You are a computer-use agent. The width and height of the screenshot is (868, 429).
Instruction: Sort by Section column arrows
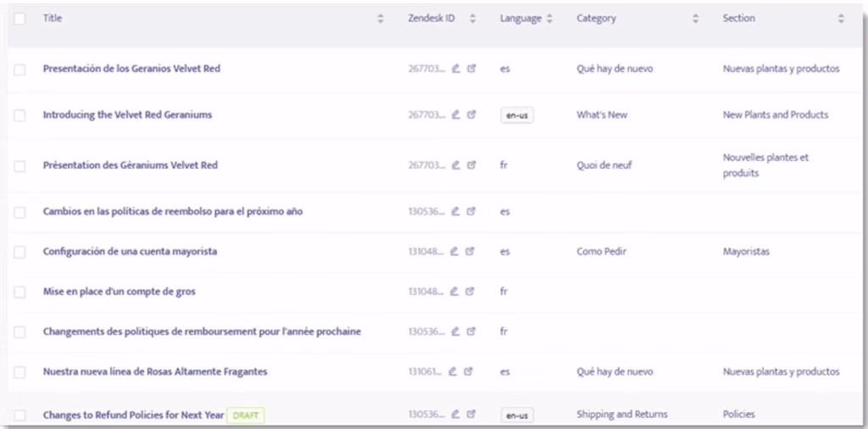click(841, 19)
